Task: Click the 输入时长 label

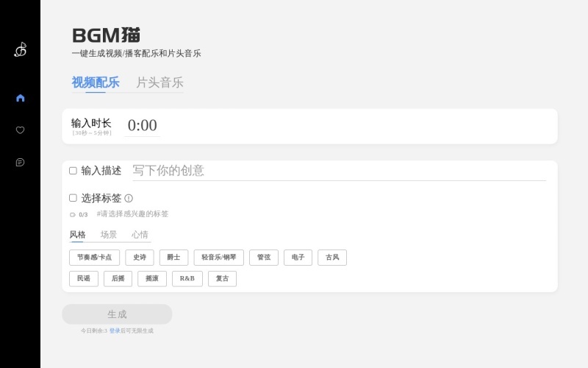Action: (x=91, y=123)
